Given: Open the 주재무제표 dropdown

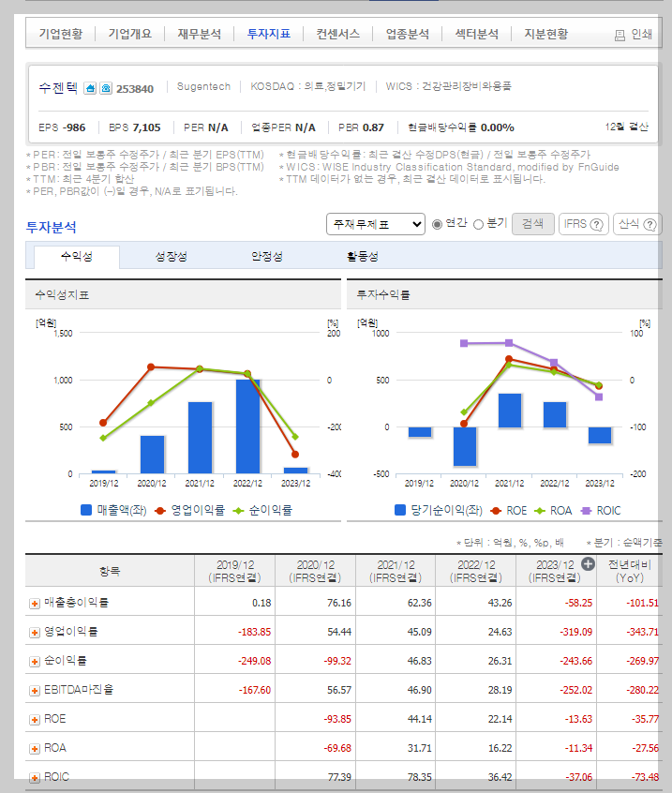Looking at the screenshot, I should coord(376,224).
